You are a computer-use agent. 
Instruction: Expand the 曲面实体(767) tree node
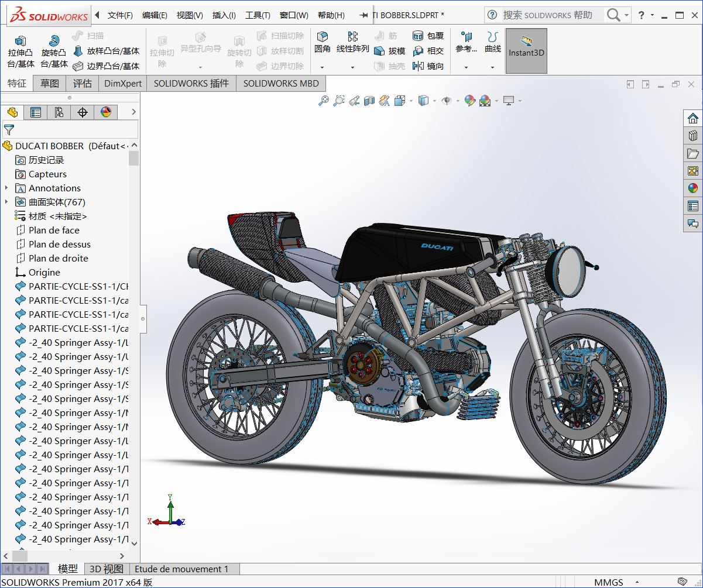(6, 202)
